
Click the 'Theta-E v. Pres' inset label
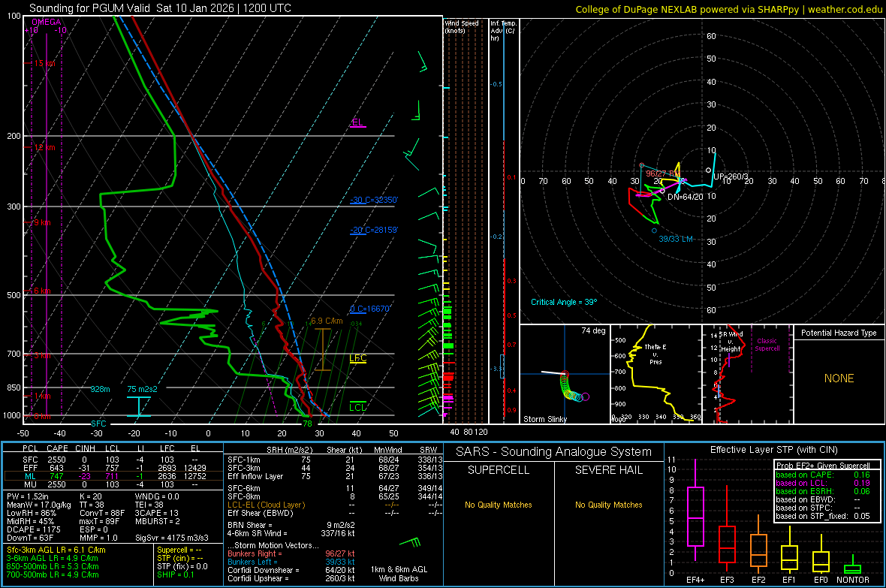pos(655,354)
